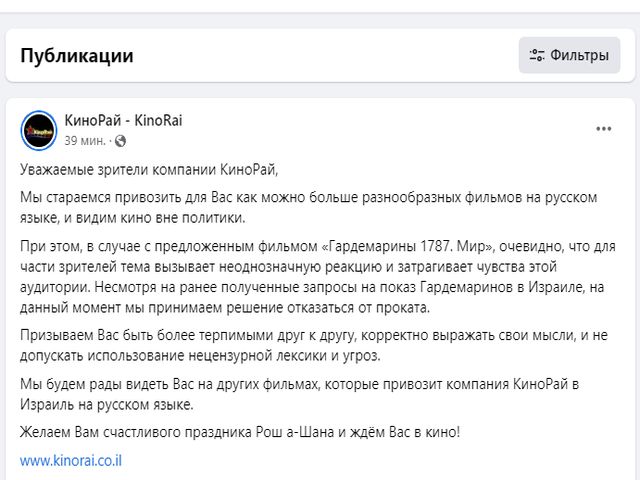
Task: Click the line Желаем Вам счастливого праздника
Action: pos(240,432)
